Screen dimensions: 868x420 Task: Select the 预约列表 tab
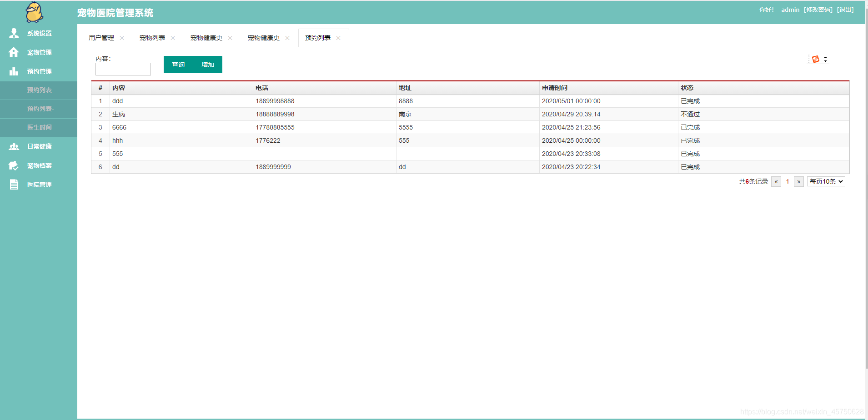click(318, 38)
